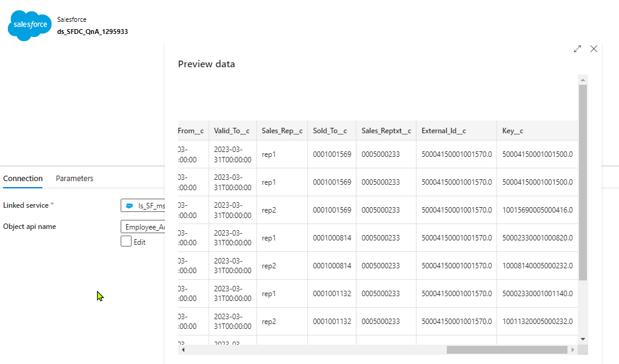
Task: Click the vertical scrollbar down arrow
Action: point(583,339)
